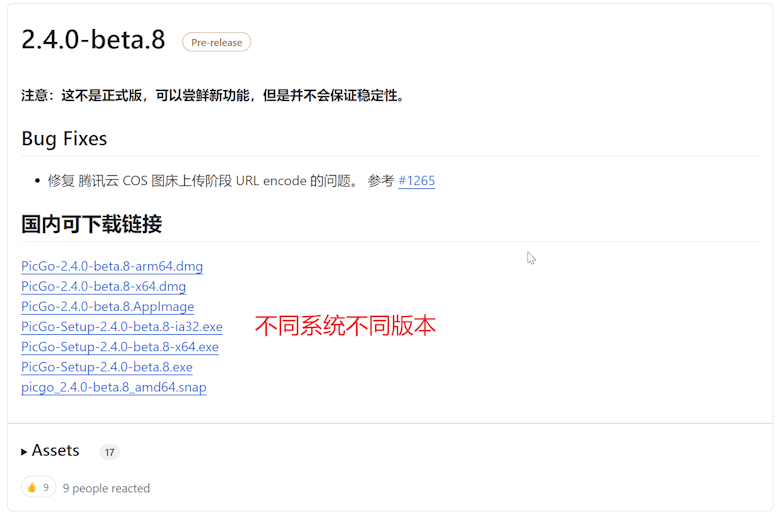Viewport: 780px width, 515px height.
Task: Click the bold 注意 warning notice text
Action: (213, 96)
